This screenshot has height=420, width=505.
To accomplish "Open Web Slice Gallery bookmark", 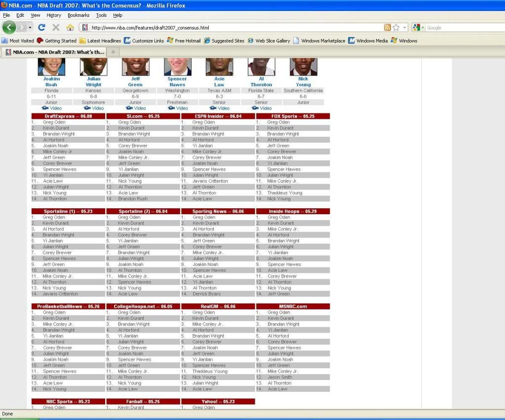I will pos(269,40).
